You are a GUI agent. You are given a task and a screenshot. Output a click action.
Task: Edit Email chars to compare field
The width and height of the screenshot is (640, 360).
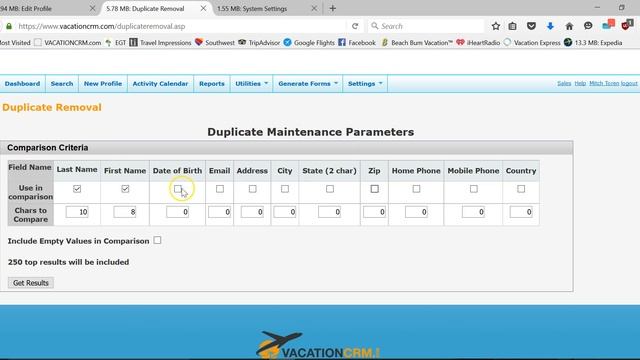(x=220, y=212)
